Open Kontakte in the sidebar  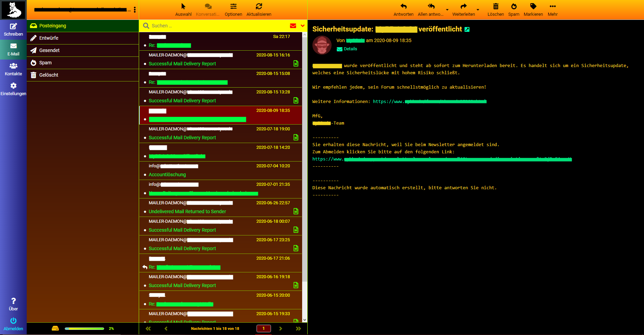[13, 66]
